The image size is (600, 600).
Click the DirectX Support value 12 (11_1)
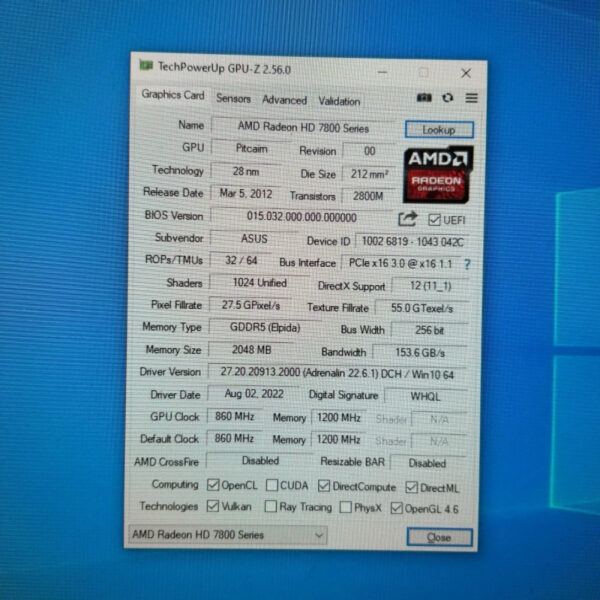(430, 286)
